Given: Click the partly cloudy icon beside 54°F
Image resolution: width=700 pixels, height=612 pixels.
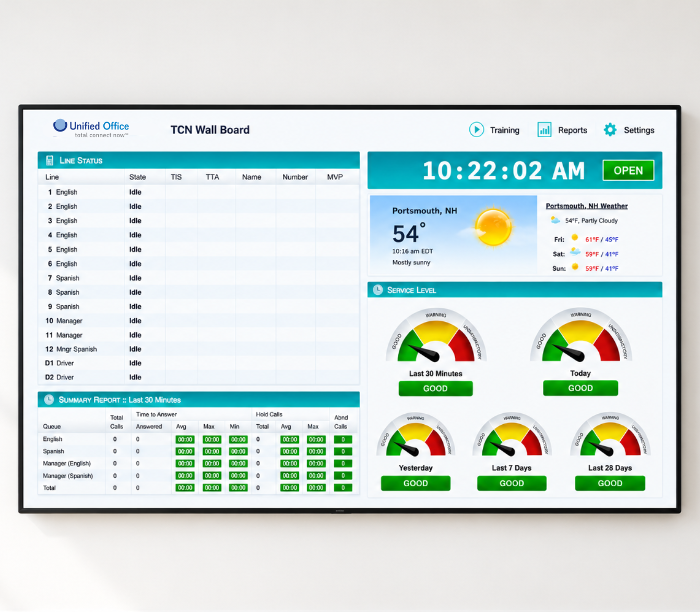Looking at the screenshot, I should click(x=555, y=220).
